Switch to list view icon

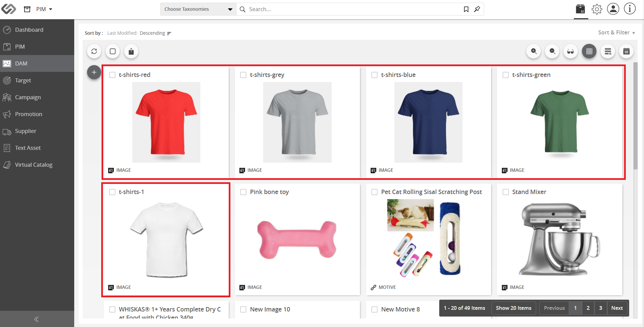[608, 51]
